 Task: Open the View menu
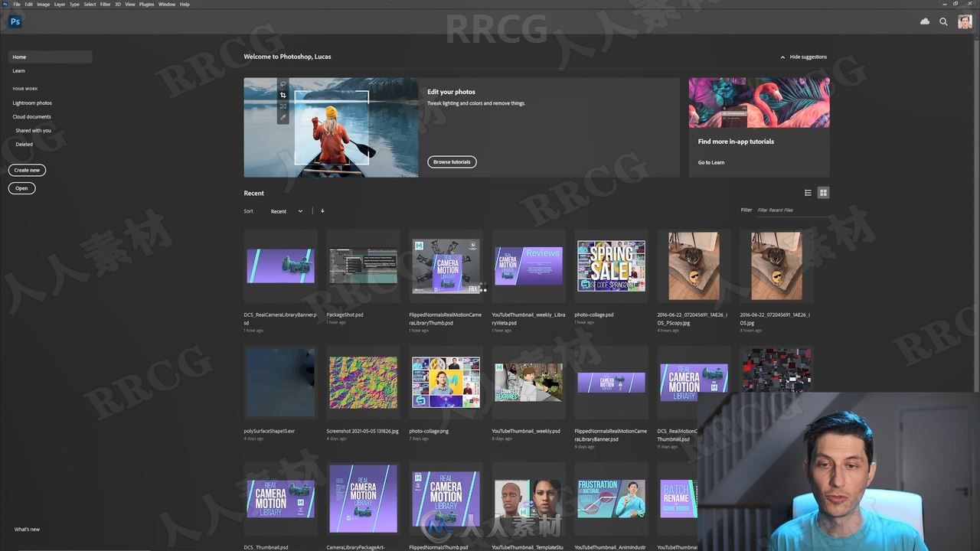click(x=130, y=4)
